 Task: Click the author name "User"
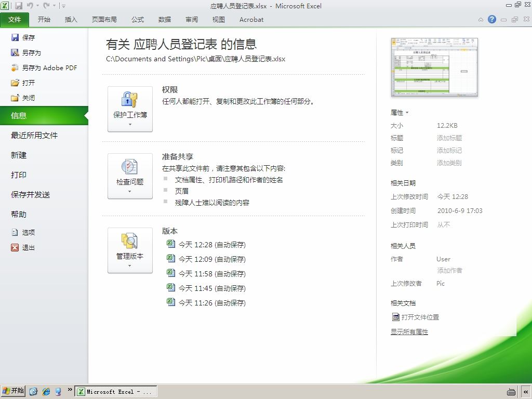(x=443, y=259)
